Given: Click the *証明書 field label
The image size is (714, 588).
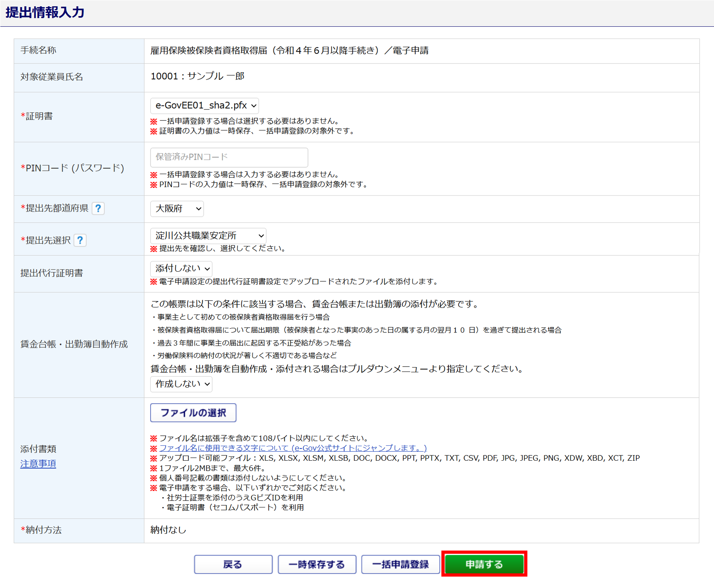Looking at the screenshot, I should click(37, 116).
